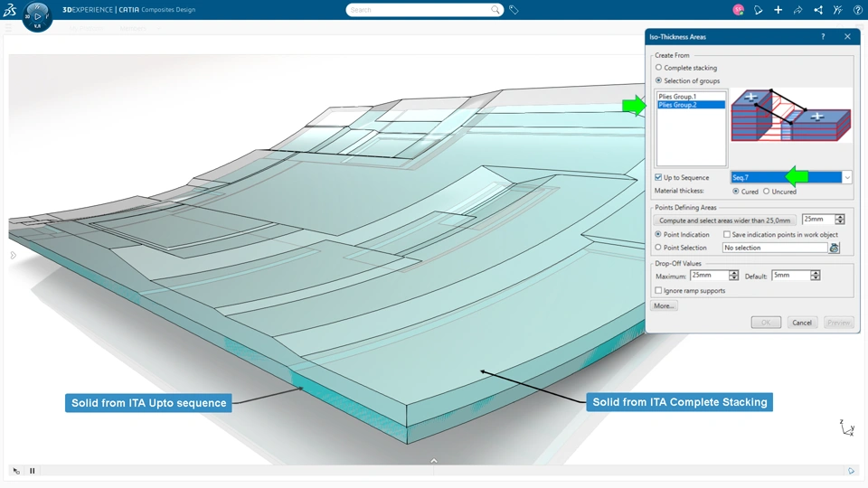Open the 3DEXPERIENCE compass

(x=37, y=16)
